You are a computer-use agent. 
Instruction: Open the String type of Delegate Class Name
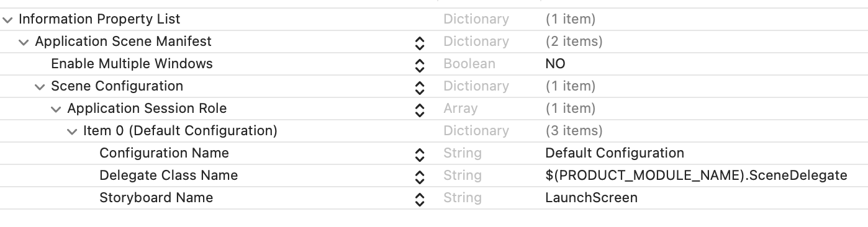pos(463,176)
